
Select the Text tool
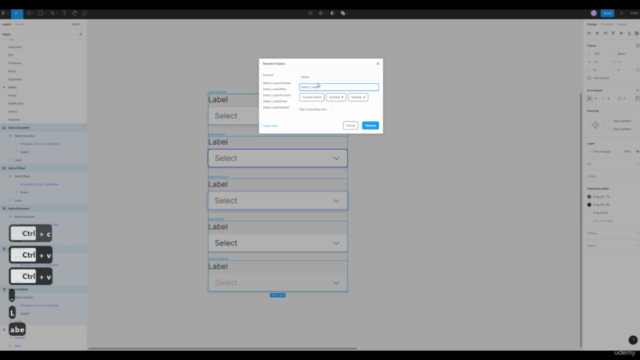(64, 13)
